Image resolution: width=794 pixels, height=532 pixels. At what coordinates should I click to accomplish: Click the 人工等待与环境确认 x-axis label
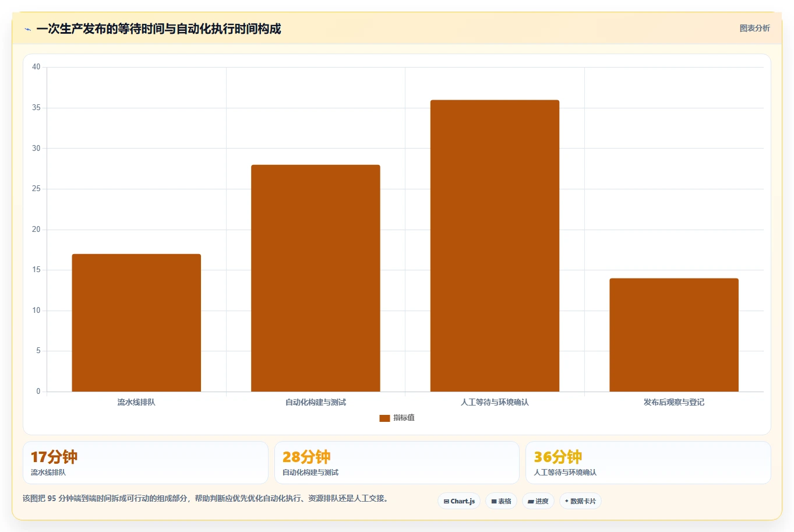tap(495, 402)
